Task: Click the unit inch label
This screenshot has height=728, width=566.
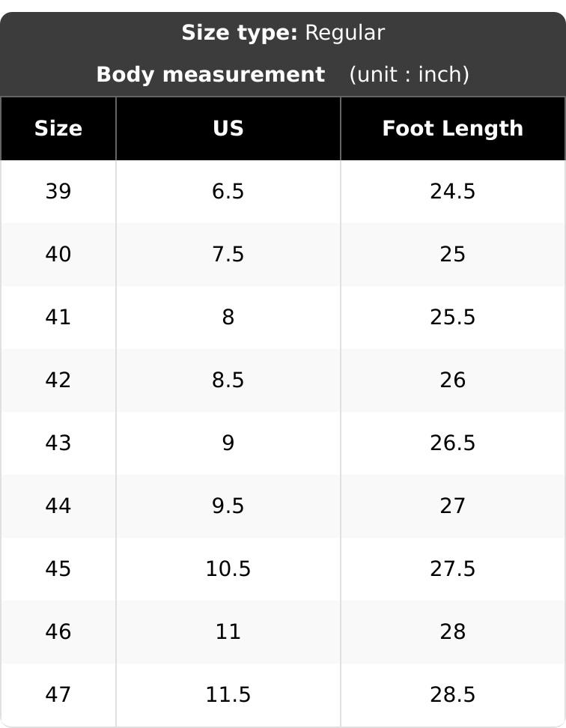Action: pyautogui.click(x=409, y=74)
